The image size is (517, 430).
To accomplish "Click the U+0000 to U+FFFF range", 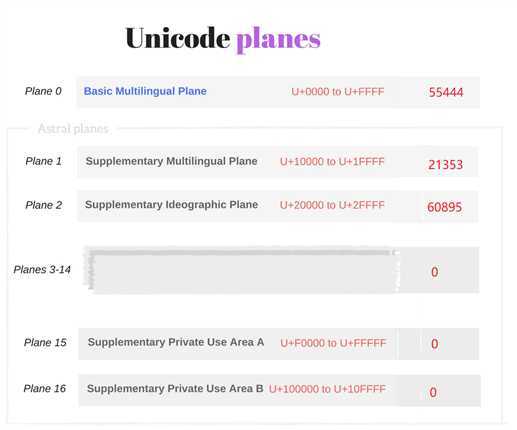I will 337,91.
